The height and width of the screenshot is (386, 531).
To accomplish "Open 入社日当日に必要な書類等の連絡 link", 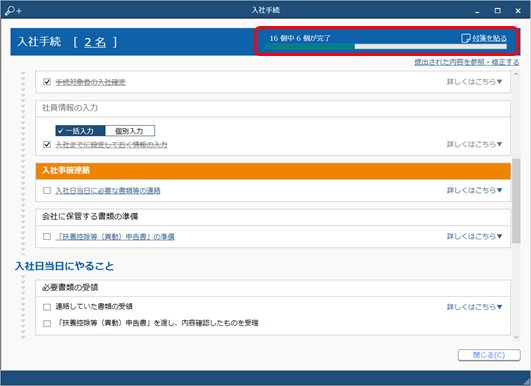I will click(x=108, y=191).
